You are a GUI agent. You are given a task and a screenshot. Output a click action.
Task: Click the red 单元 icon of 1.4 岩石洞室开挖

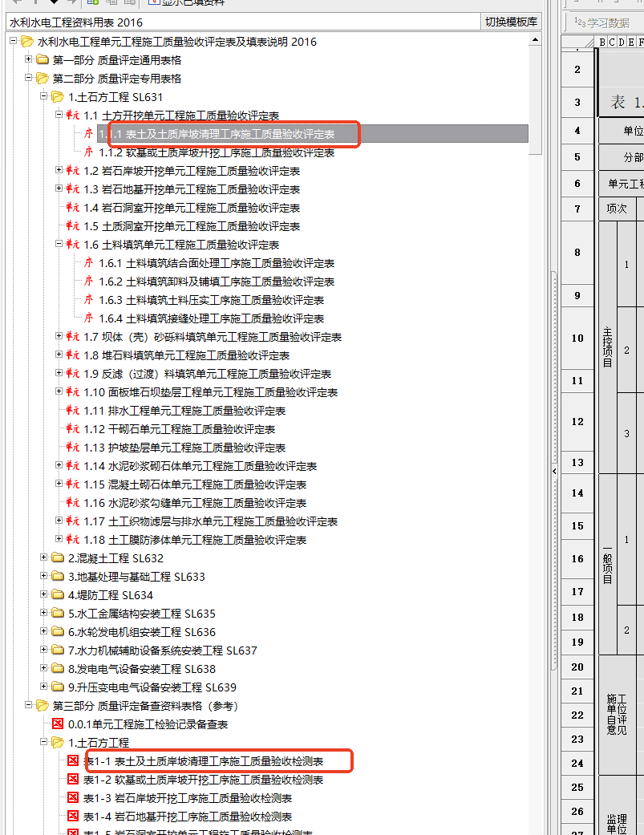(73, 208)
